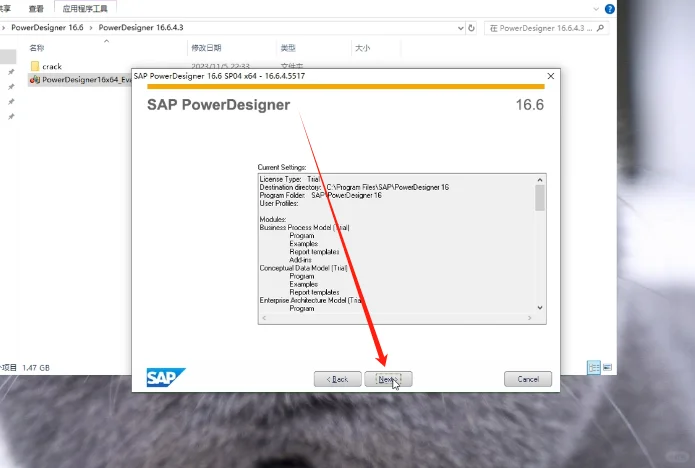Expand the address bar history dropdown
This screenshot has height=468, width=695.
(x=461, y=28)
